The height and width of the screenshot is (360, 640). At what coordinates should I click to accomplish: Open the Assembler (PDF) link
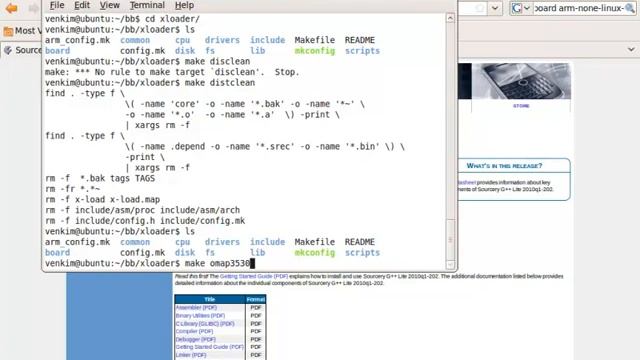coord(196,308)
